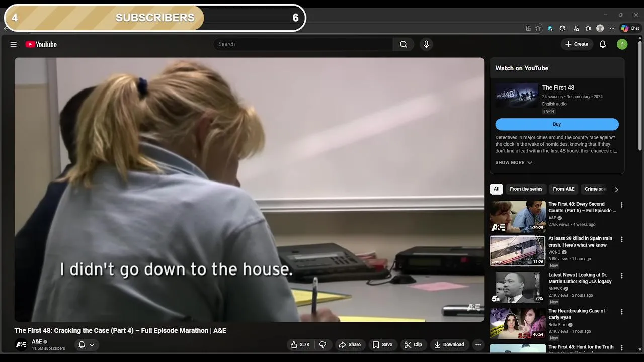Open browser profile avatar
Screen dimensions: 644x362
click(600, 28)
